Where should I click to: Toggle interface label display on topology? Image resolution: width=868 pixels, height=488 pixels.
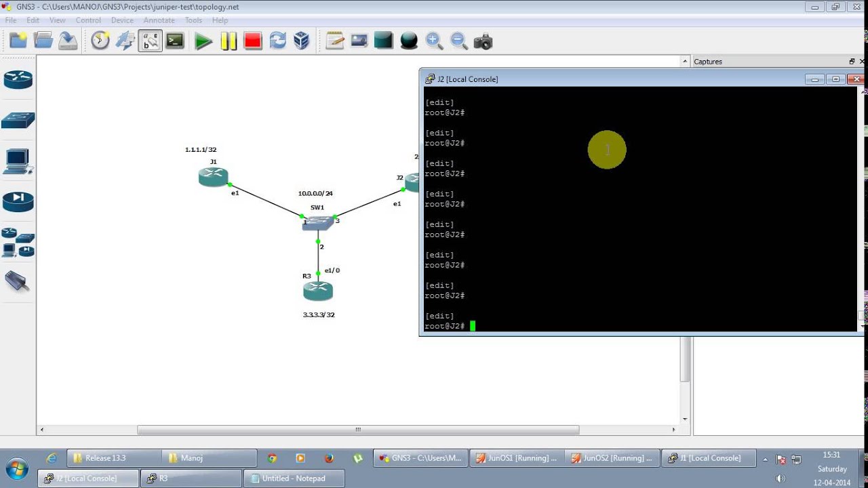click(150, 41)
